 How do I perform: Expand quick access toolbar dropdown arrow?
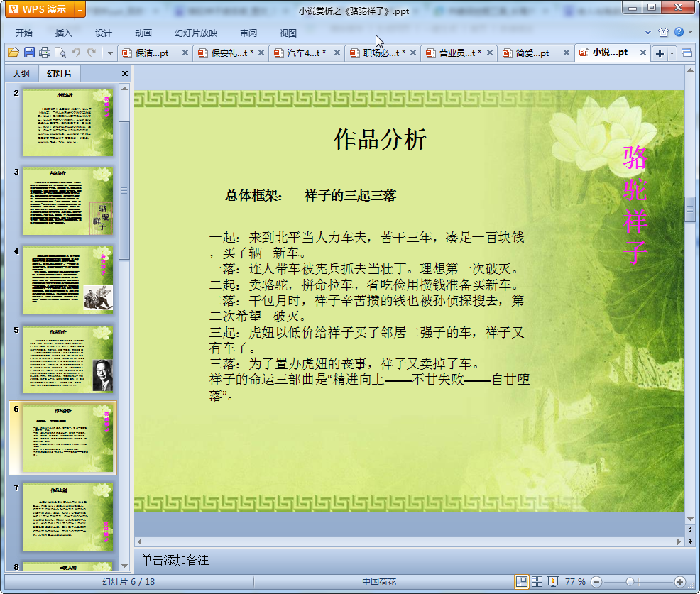coord(110,53)
